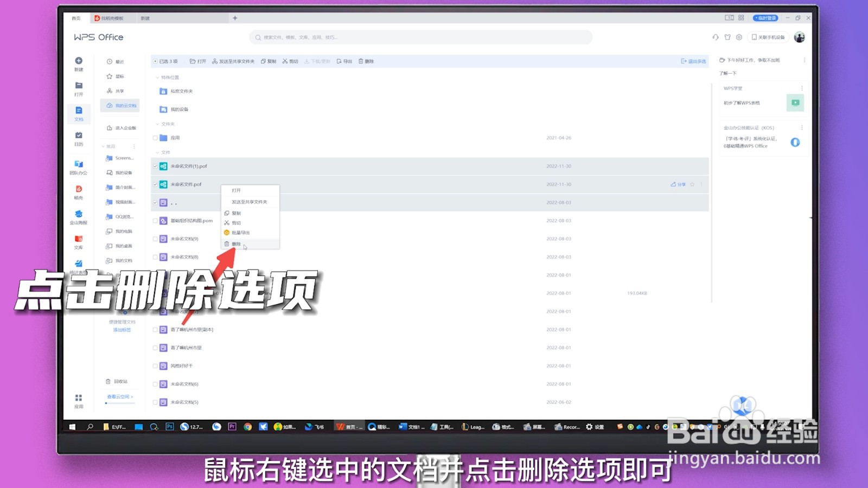Open the 打开 folder sidebar icon
868x488 pixels.
79,89
